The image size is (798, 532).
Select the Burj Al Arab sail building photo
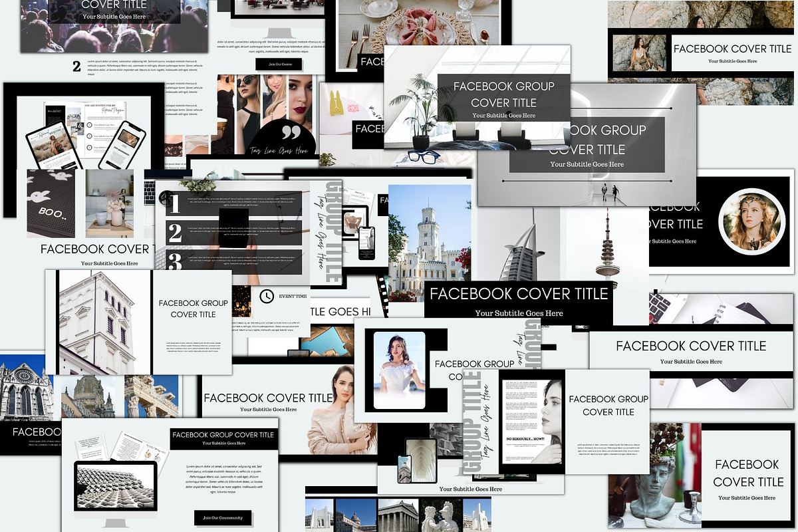[518, 243]
